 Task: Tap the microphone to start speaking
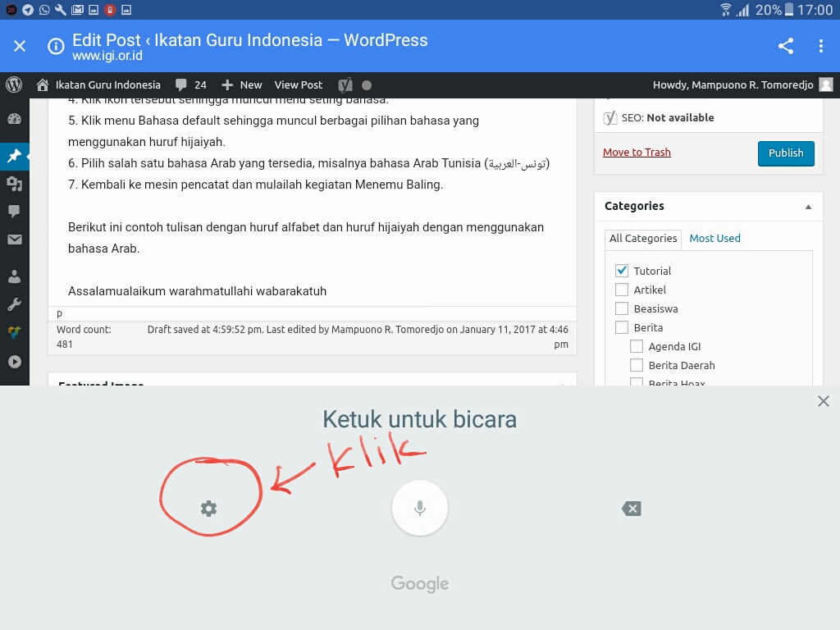point(420,508)
